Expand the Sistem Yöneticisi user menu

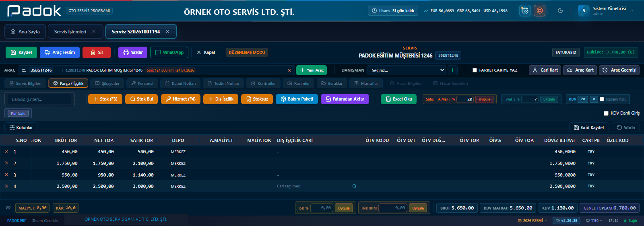606,11
